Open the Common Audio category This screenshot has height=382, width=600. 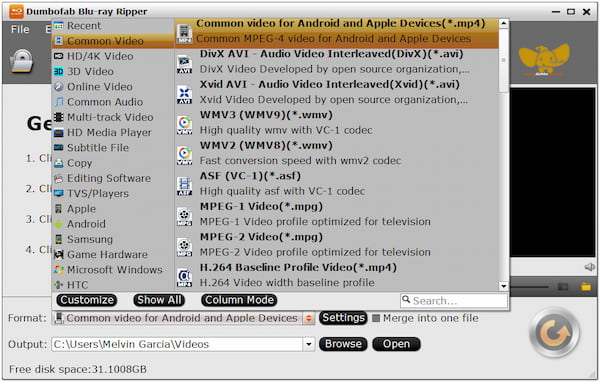pos(113,102)
